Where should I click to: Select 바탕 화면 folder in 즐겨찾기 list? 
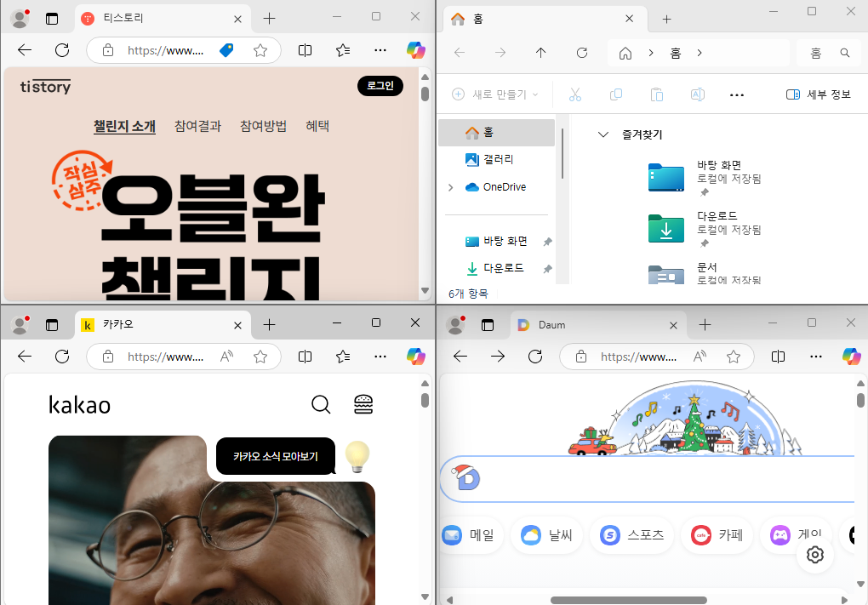coord(705,178)
